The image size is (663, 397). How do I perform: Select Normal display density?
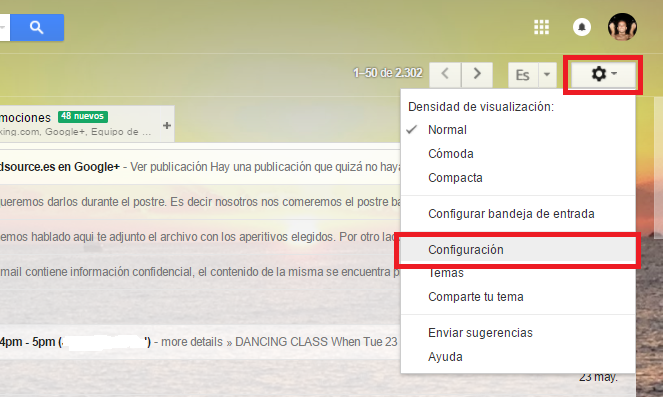pyautogui.click(x=518, y=130)
